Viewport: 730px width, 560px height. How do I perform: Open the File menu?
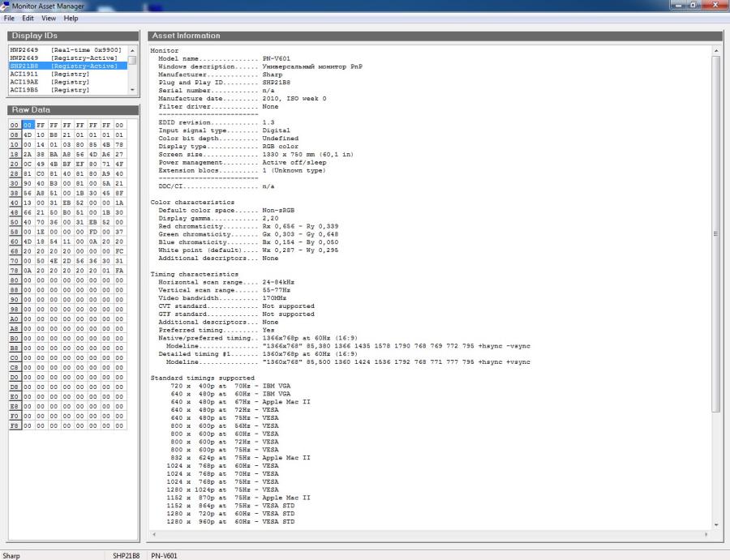9,18
